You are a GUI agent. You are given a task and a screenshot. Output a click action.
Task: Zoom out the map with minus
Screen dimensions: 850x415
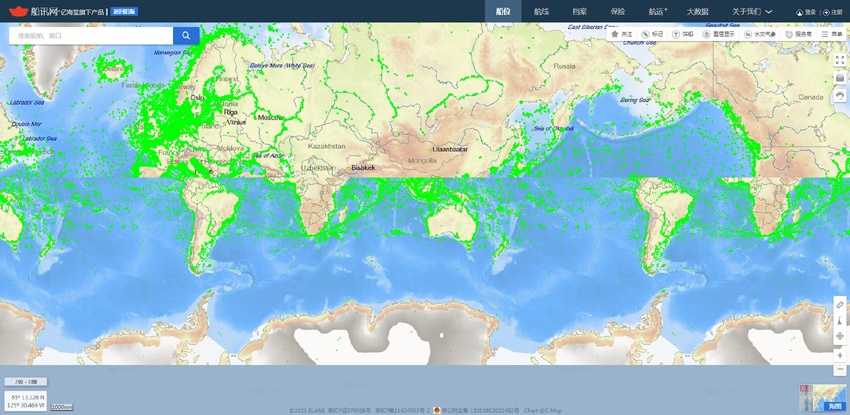pyautogui.click(x=840, y=370)
